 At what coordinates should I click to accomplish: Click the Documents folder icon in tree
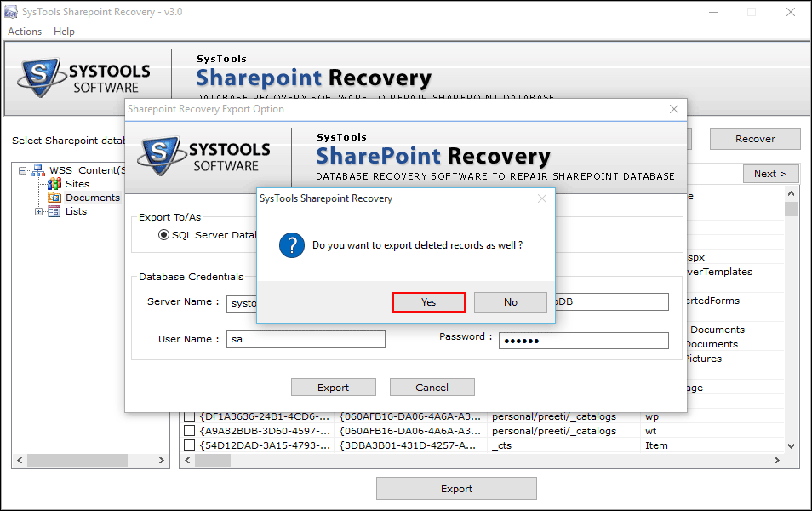tap(54, 198)
